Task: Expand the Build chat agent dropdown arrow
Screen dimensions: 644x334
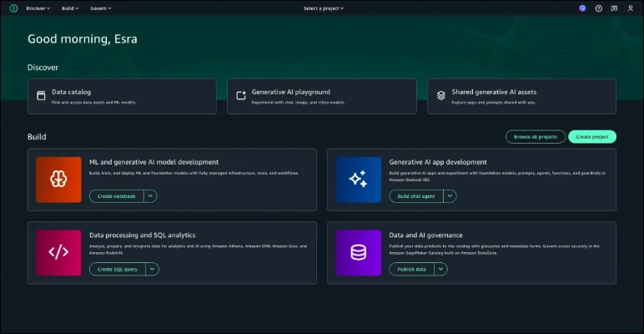Action: click(x=450, y=196)
